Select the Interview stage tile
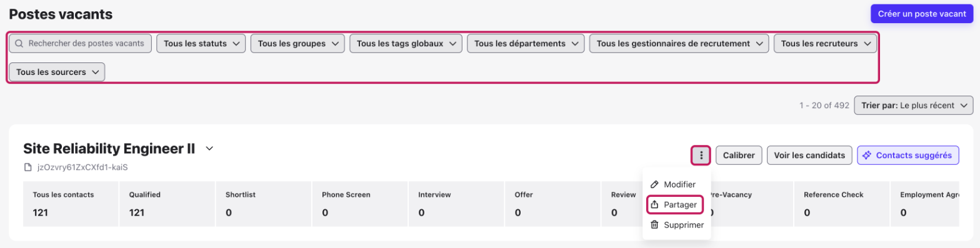 click(456, 204)
